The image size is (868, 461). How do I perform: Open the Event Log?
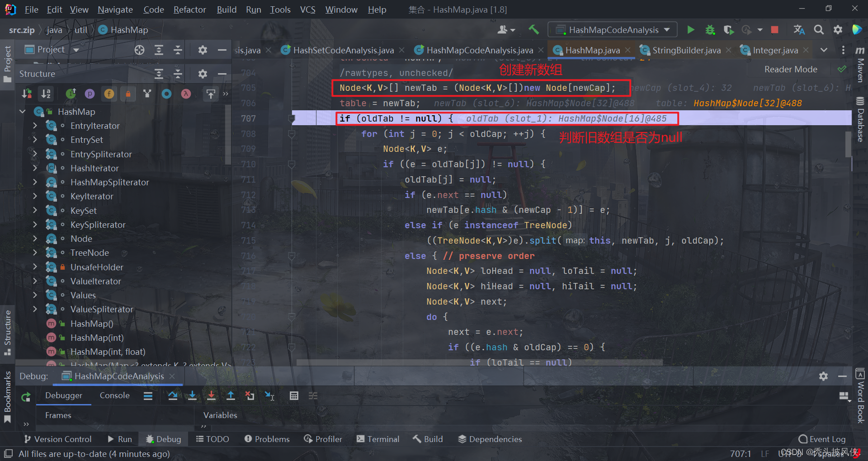click(822, 439)
